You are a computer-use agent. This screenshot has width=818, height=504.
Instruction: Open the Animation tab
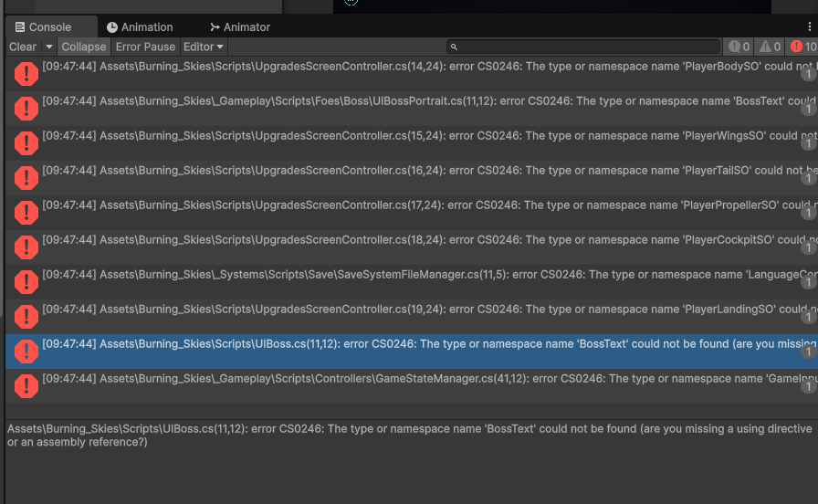[x=140, y=27]
